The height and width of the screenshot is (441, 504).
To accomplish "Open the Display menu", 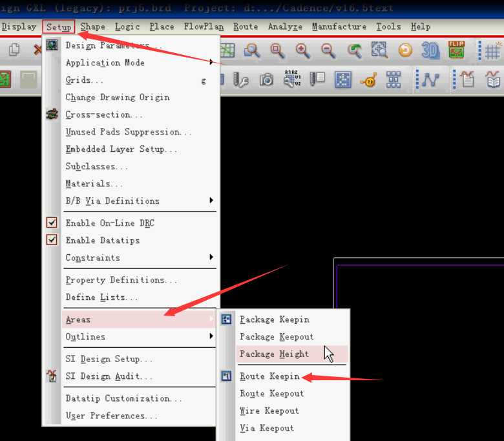I will [x=19, y=27].
